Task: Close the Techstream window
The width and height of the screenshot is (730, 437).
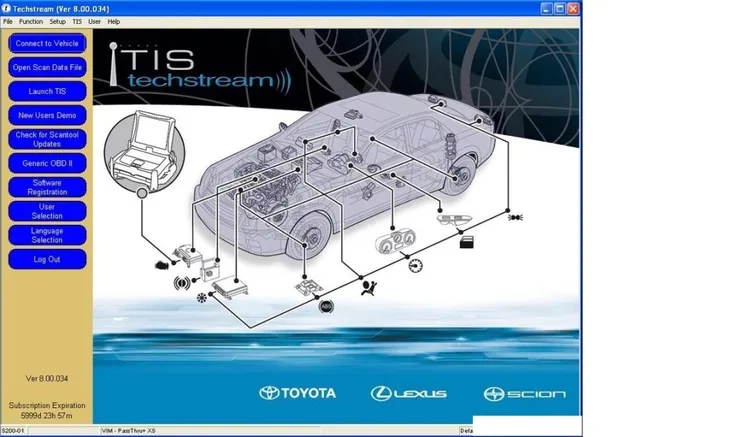Action: pyautogui.click(x=574, y=8)
